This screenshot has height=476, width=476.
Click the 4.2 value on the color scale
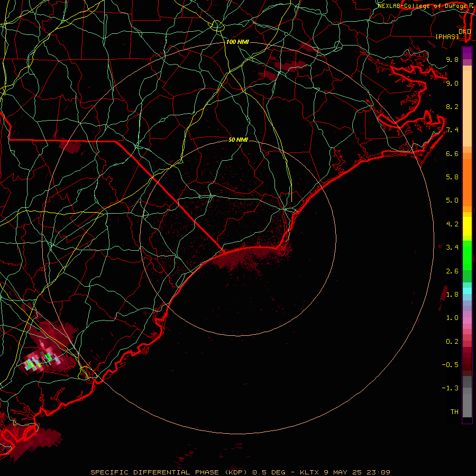(452, 224)
